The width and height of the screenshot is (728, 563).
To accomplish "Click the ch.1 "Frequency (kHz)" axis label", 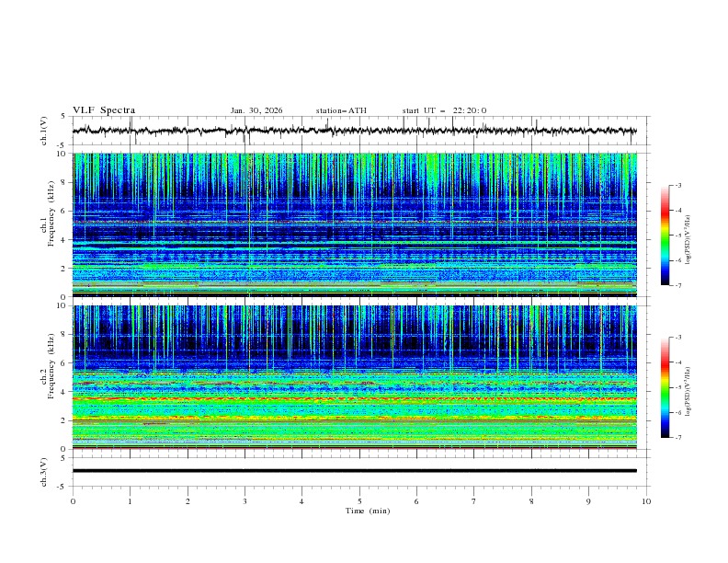I will click(x=52, y=212).
